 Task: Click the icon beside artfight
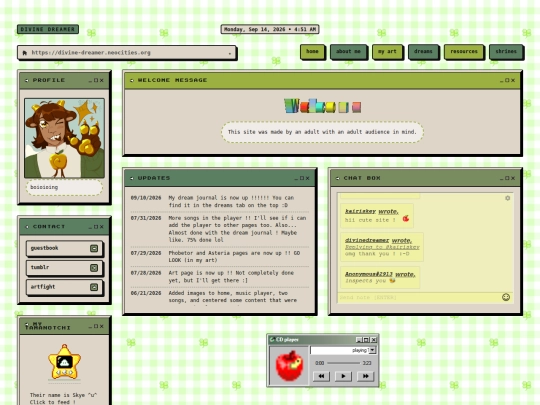point(94,287)
